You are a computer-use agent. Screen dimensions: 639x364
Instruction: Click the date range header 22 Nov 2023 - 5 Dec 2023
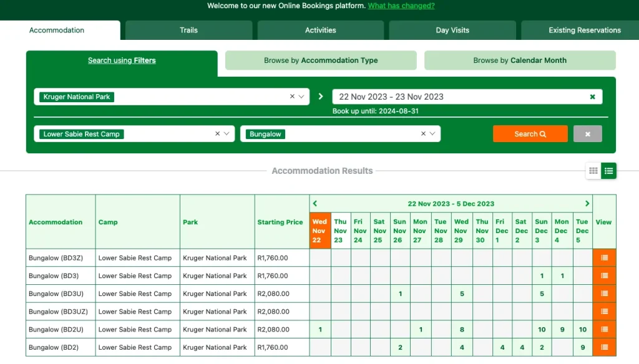click(451, 204)
